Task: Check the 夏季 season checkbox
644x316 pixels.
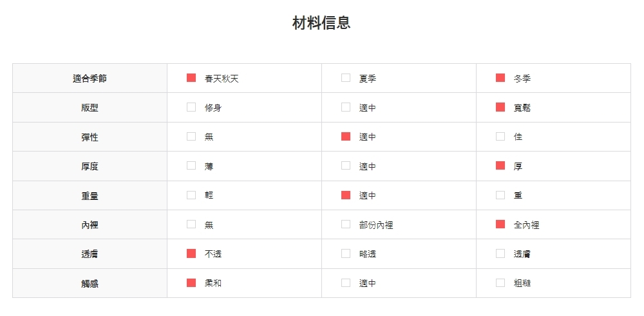Action: pyautogui.click(x=346, y=78)
